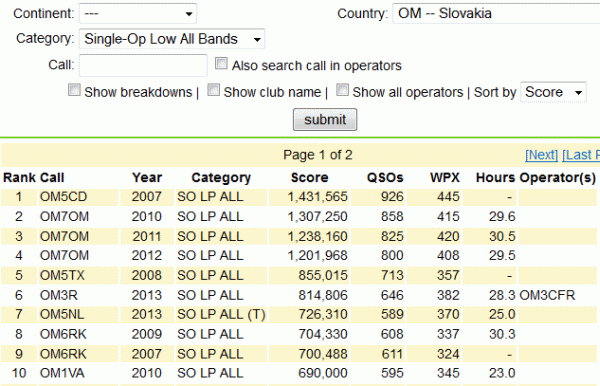Select call sign OM5CD in rank 1
The width and height of the screenshot is (600, 386).
(x=64, y=197)
